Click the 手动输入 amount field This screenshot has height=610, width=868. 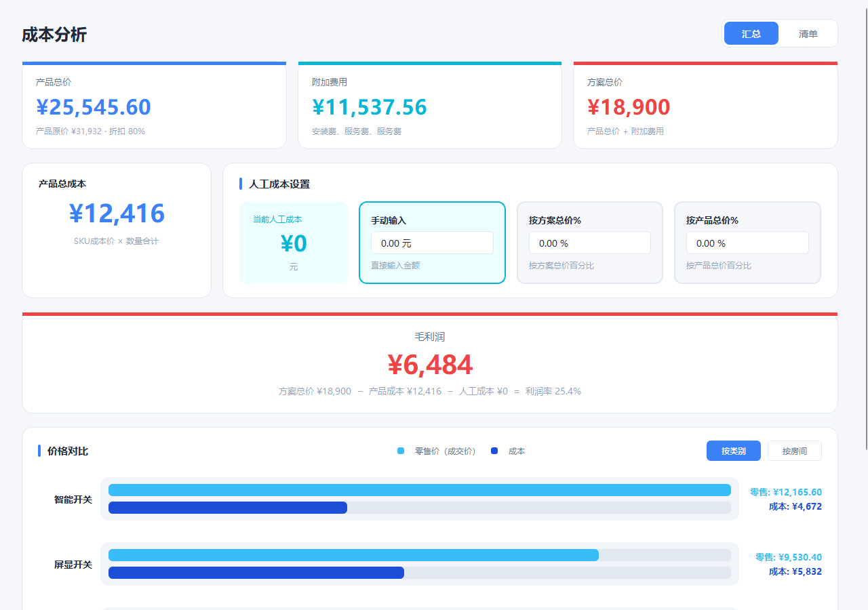tap(432, 243)
